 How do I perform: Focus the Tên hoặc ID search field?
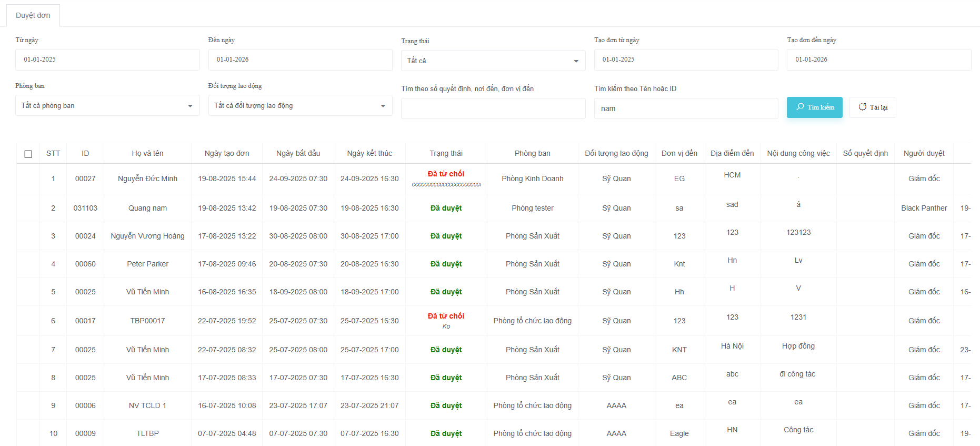686,108
